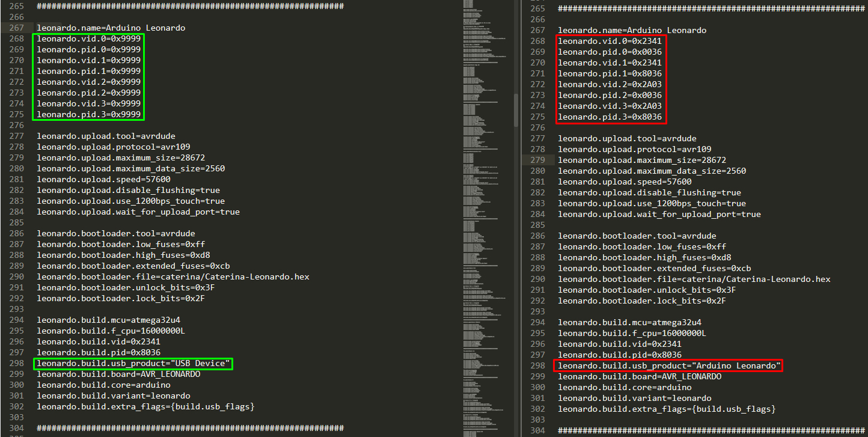
Task: Click the leonardo.pid.2=0x0036 line
Action: pos(610,95)
